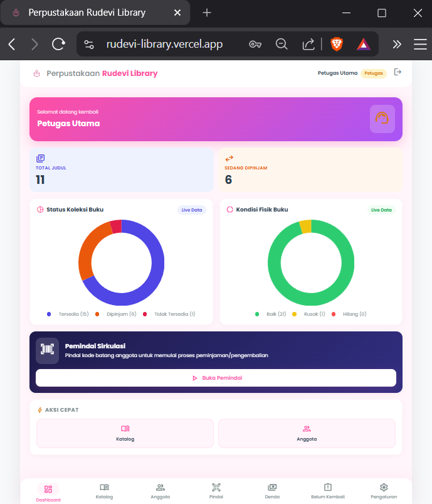Image resolution: width=432 pixels, height=504 pixels.
Task: Click the Buka Pemindai button
Action: pos(216,378)
